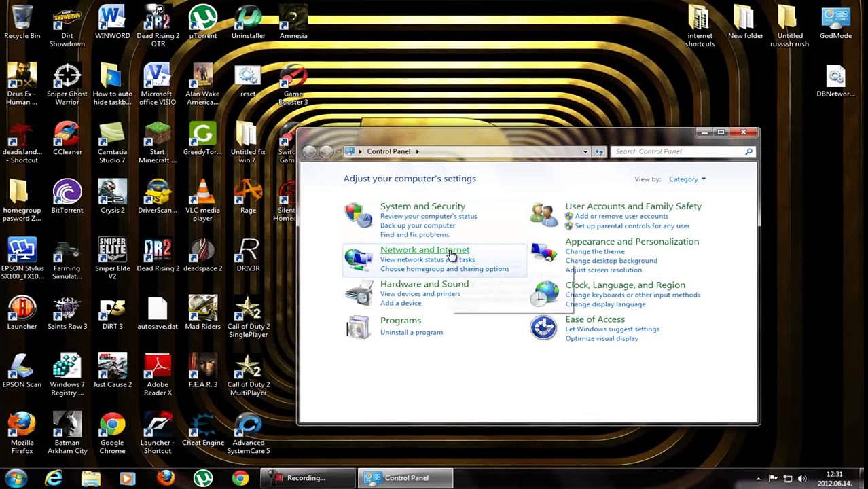Open Hardware and Sound printer icon

(x=358, y=293)
